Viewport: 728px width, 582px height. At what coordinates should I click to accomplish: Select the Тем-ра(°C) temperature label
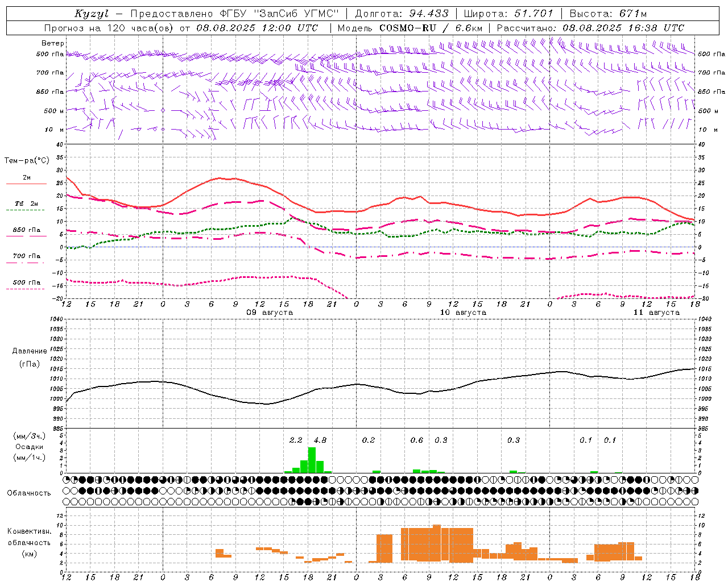tap(27, 161)
